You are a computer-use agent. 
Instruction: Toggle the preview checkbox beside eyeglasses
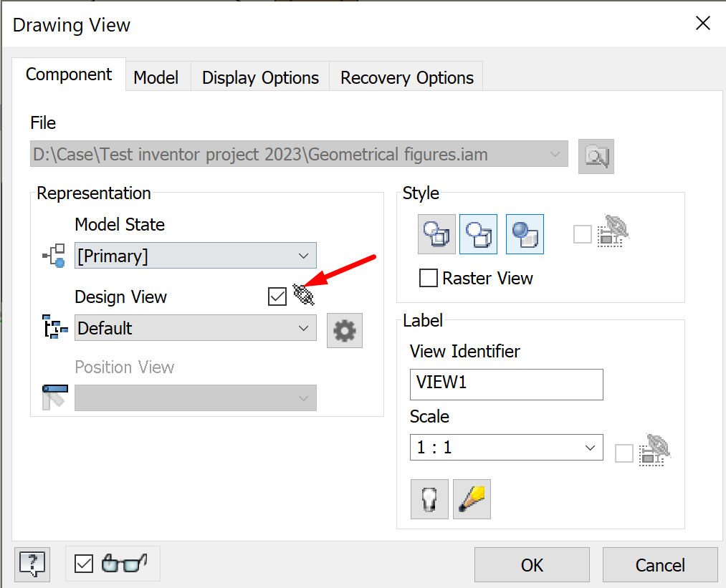84,564
